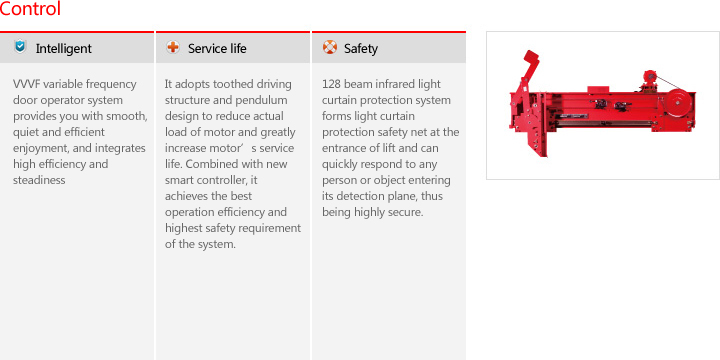Click the blue shield icon beside Intelligent
Viewport: 720px width, 360px height.
pyautogui.click(x=20, y=47)
